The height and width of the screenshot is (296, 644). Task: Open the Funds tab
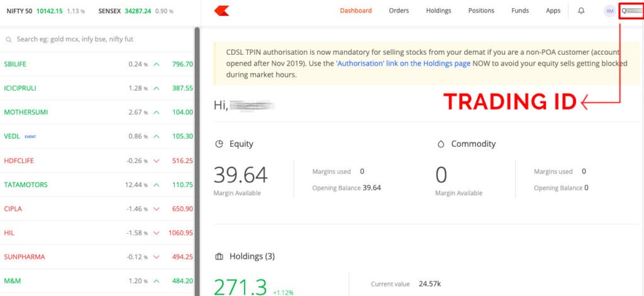(520, 11)
